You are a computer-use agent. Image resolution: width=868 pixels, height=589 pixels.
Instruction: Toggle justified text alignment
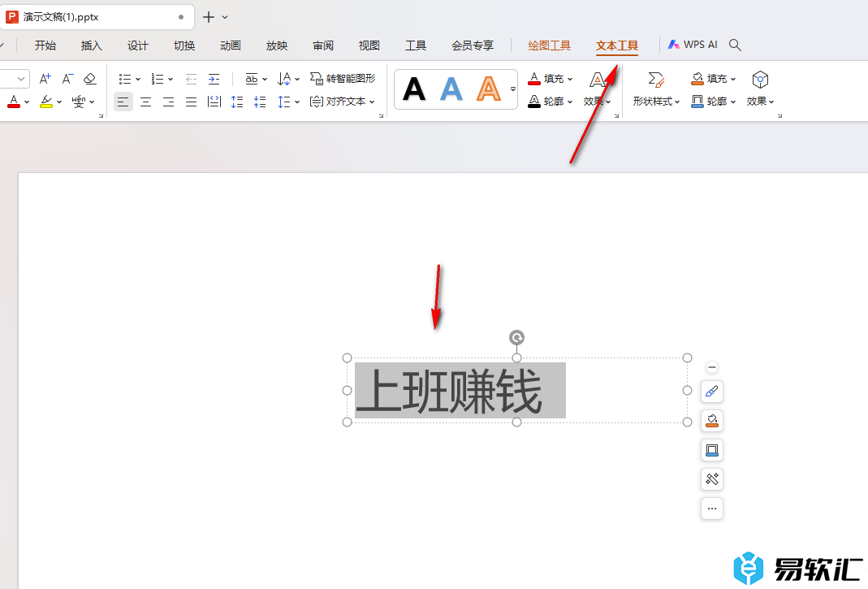coord(191,102)
